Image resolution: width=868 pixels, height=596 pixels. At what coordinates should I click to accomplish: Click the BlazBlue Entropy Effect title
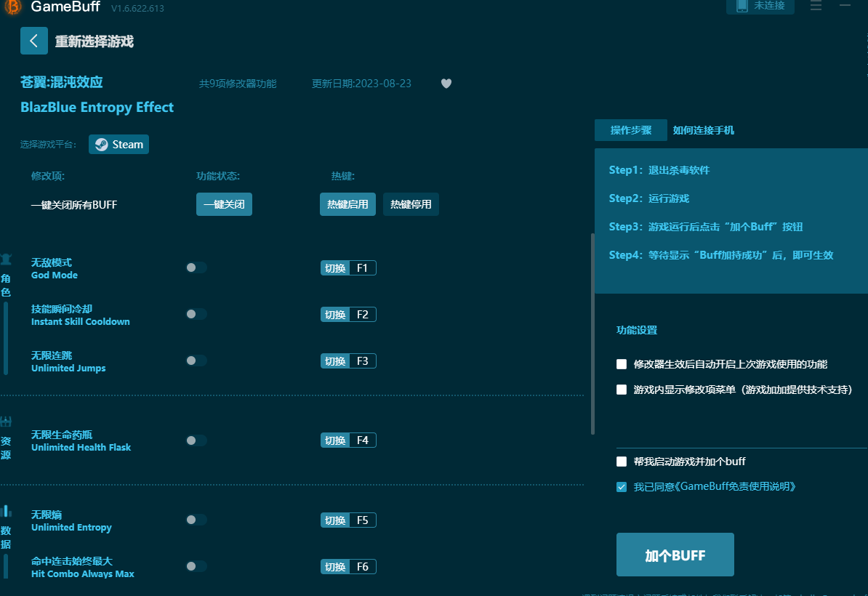tap(97, 108)
